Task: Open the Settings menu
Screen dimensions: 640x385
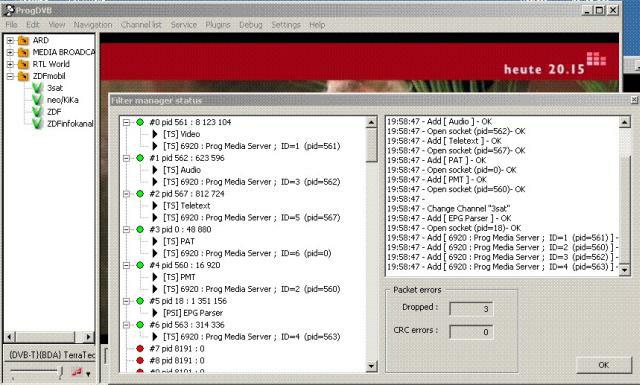Action: point(286,25)
